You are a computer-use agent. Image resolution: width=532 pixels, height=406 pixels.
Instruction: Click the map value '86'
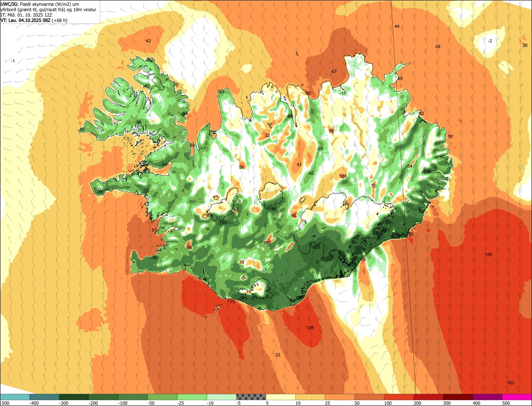(x=155, y=257)
